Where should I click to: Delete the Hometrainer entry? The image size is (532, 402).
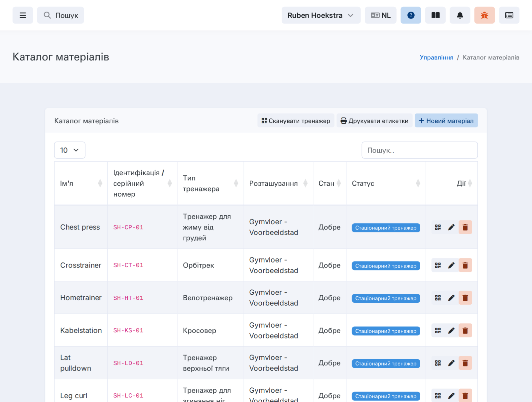(x=465, y=298)
